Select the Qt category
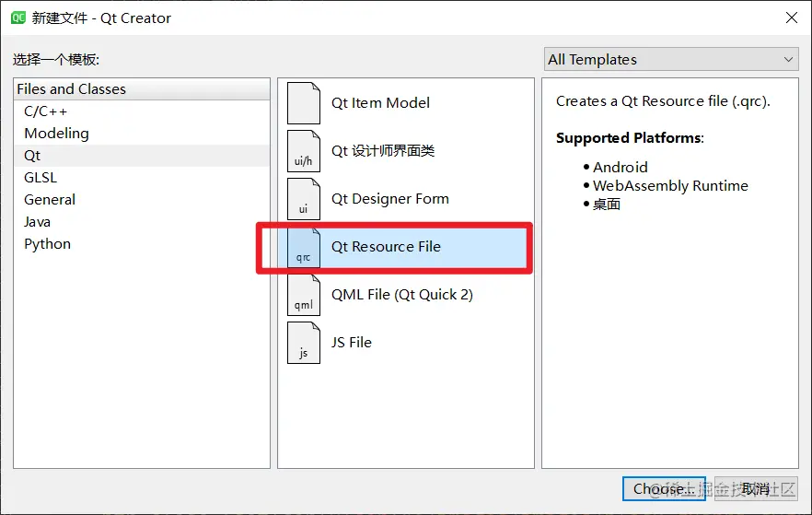Image resolution: width=812 pixels, height=515 pixels. coord(142,156)
